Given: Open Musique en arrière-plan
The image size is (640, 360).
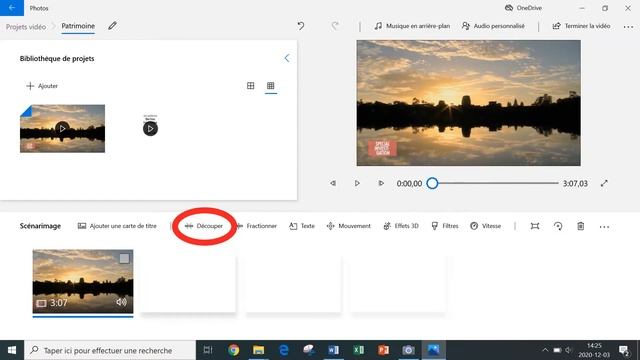Looking at the screenshot, I should point(412,26).
